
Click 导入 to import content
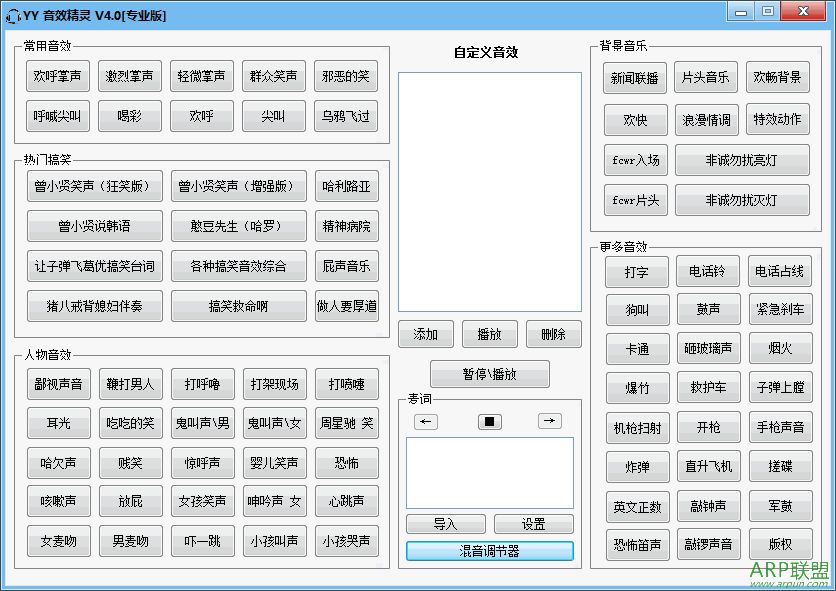[x=444, y=523]
